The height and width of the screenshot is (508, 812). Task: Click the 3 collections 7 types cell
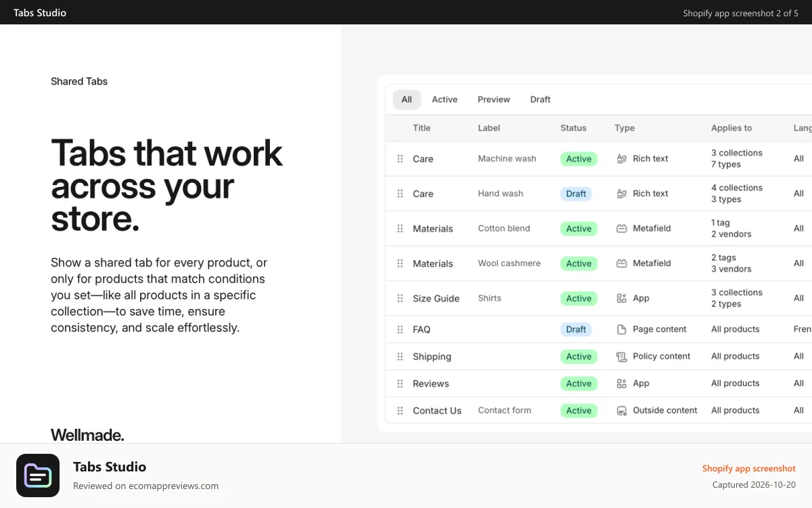pyautogui.click(x=737, y=158)
